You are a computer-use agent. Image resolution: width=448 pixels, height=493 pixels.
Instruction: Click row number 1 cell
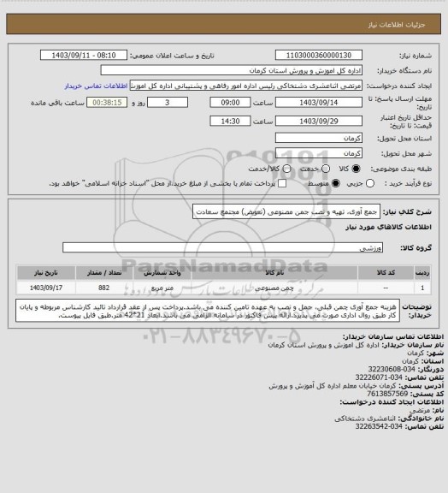[x=422, y=288]
